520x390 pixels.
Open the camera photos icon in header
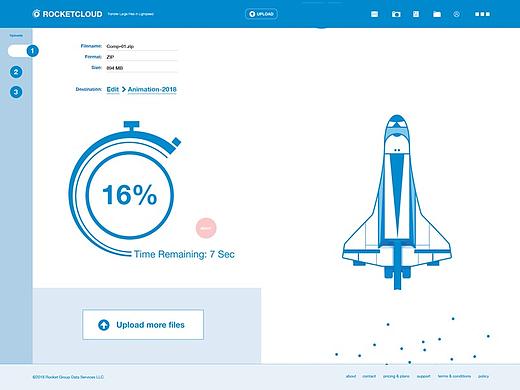396,14
